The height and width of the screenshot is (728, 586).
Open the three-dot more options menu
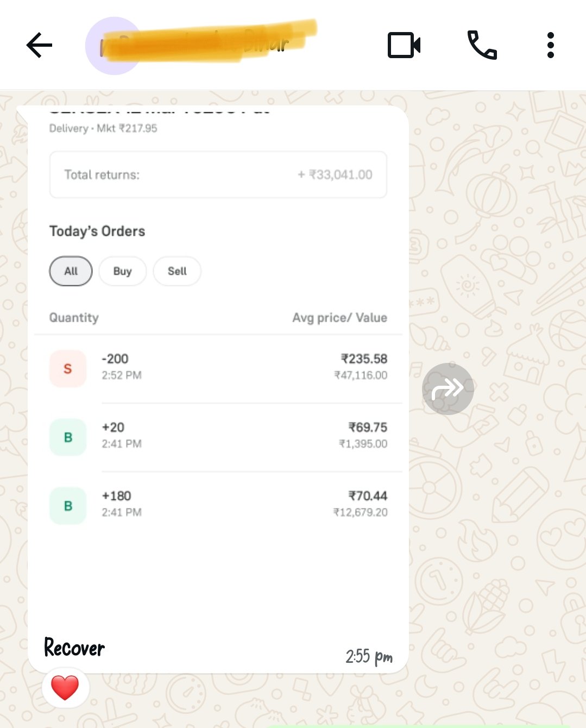550,45
